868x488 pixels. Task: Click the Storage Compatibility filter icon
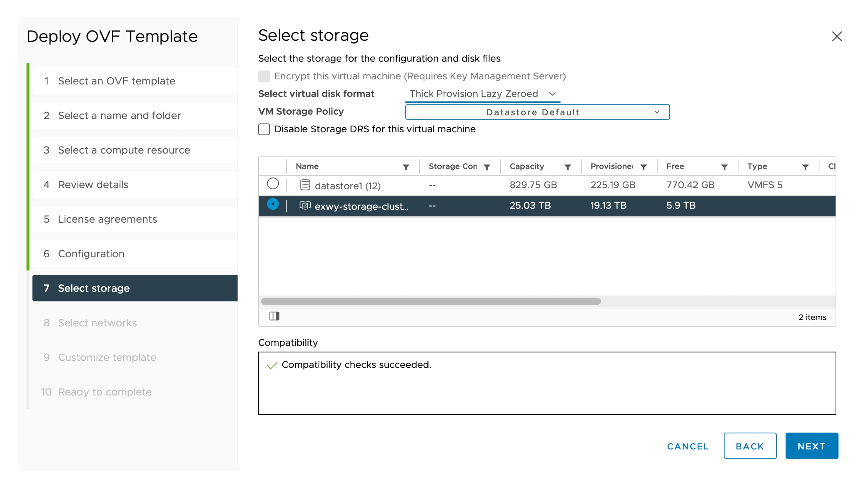tap(487, 167)
